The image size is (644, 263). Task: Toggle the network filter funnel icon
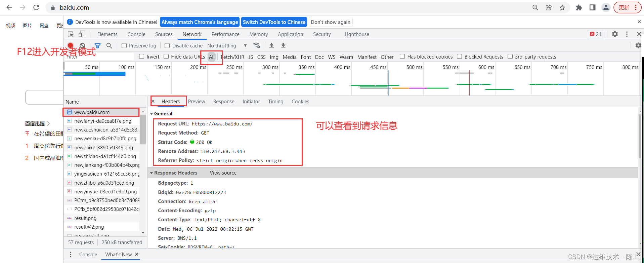click(x=97, y=45)
